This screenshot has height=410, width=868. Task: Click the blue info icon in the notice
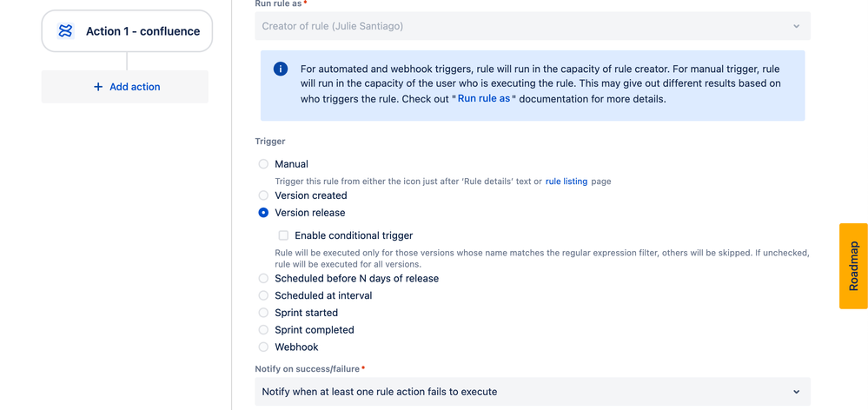(281, 69)
